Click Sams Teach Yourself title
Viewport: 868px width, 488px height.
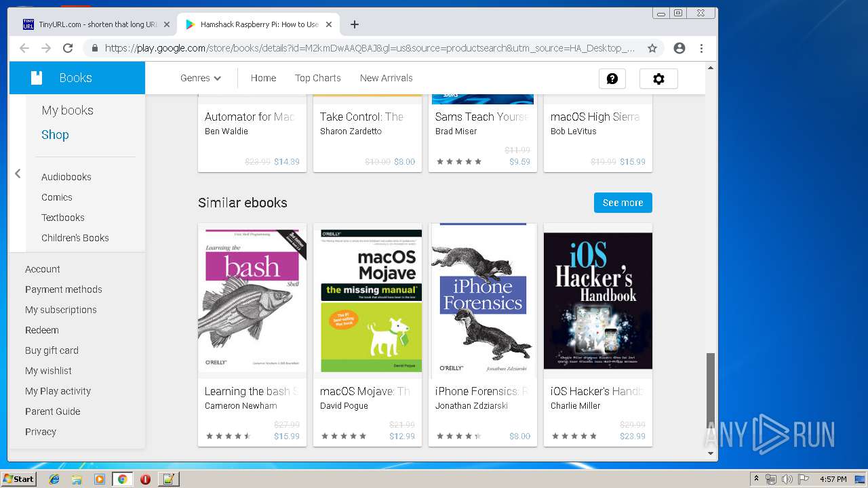point(481,117)
